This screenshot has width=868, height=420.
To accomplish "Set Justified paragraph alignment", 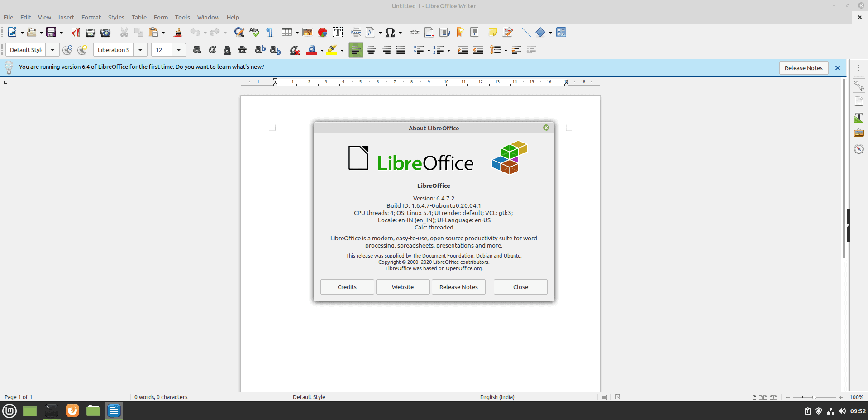I will (x=401, y=50).
